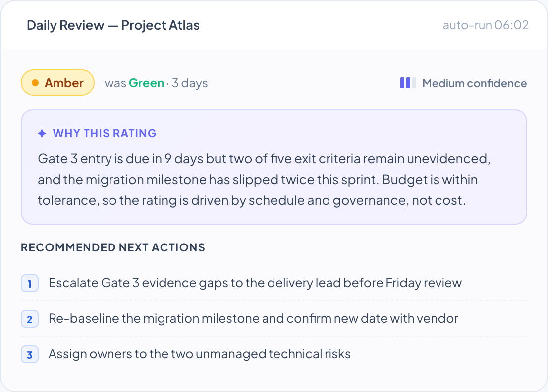
Task: Click the RECOMMENDED NEXT ACTIONS heading
Action: tap(113, 247)
